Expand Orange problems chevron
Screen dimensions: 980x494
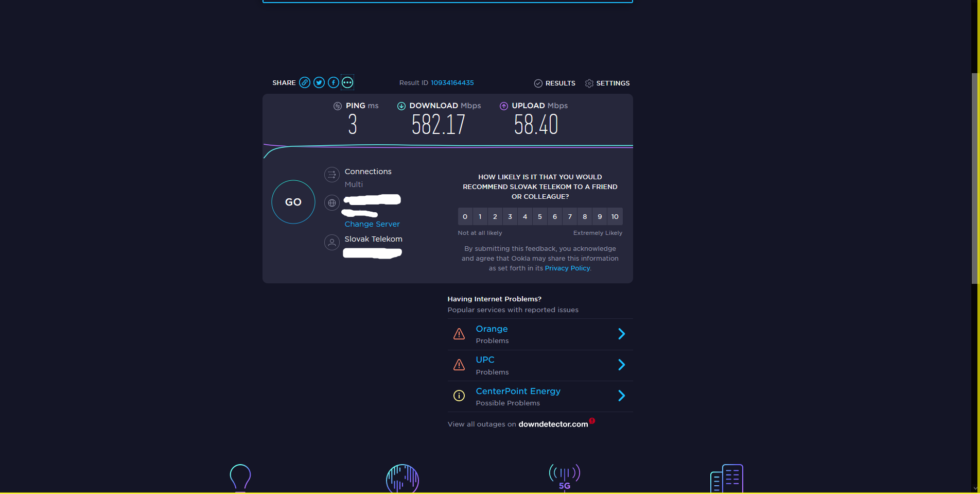pos(621,334)
